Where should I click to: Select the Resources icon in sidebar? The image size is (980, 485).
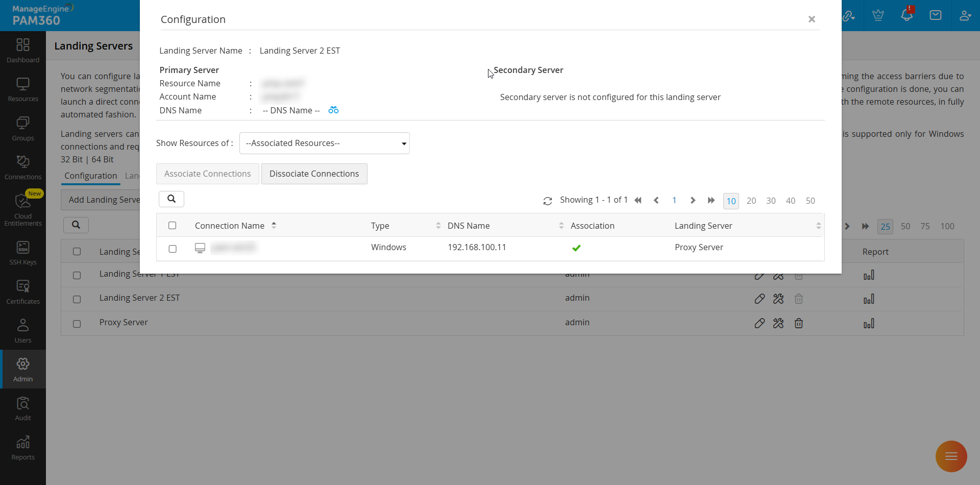click(22, 88)
